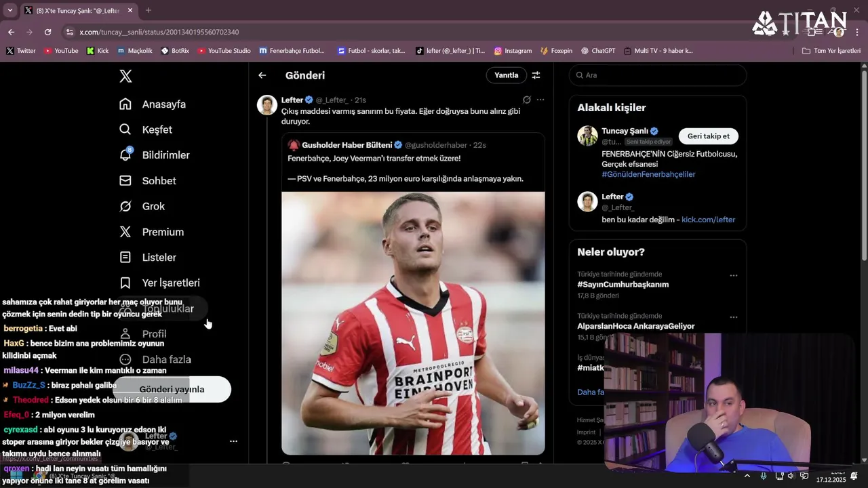Open Multi TV bookmark
This screenshot has height=488, width=868.
click(x=658, y=51)
